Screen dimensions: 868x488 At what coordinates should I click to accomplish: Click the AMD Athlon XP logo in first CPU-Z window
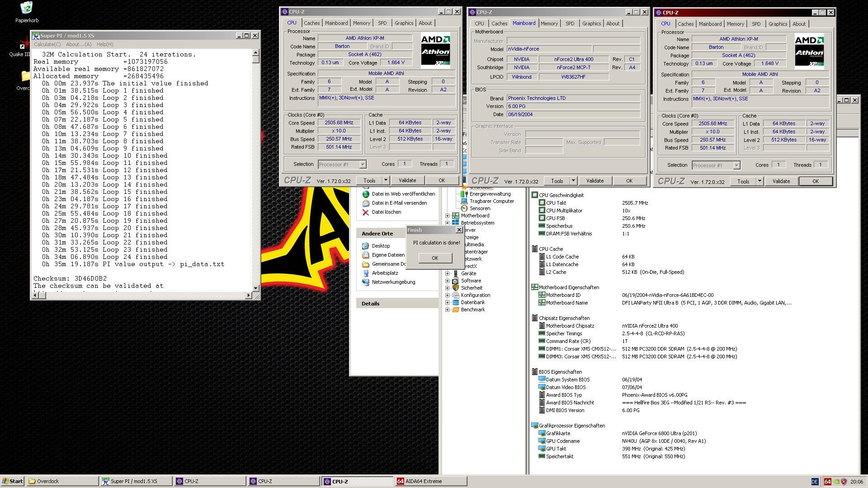(x=435, y=50)
